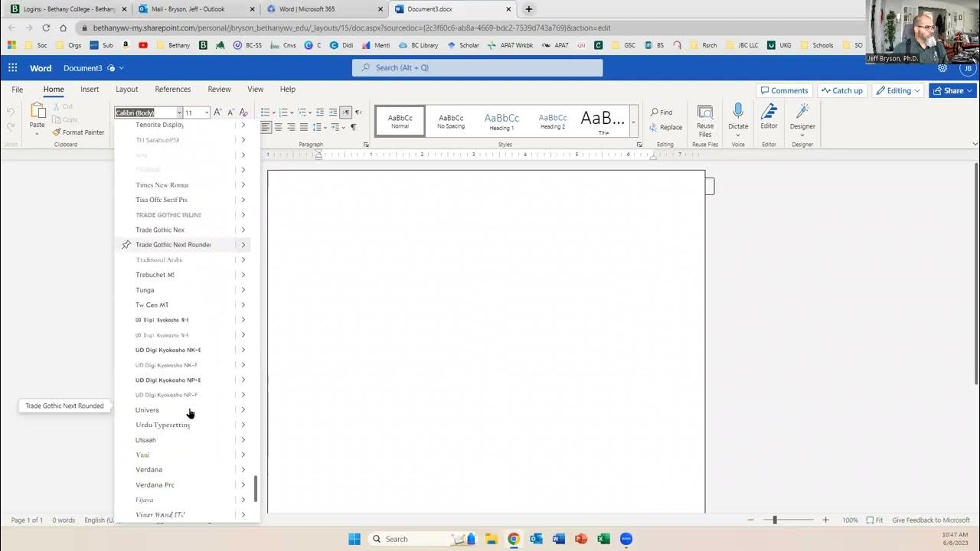Click the Replace tool
Screen dimensions: 980x551
coord(665,127)
